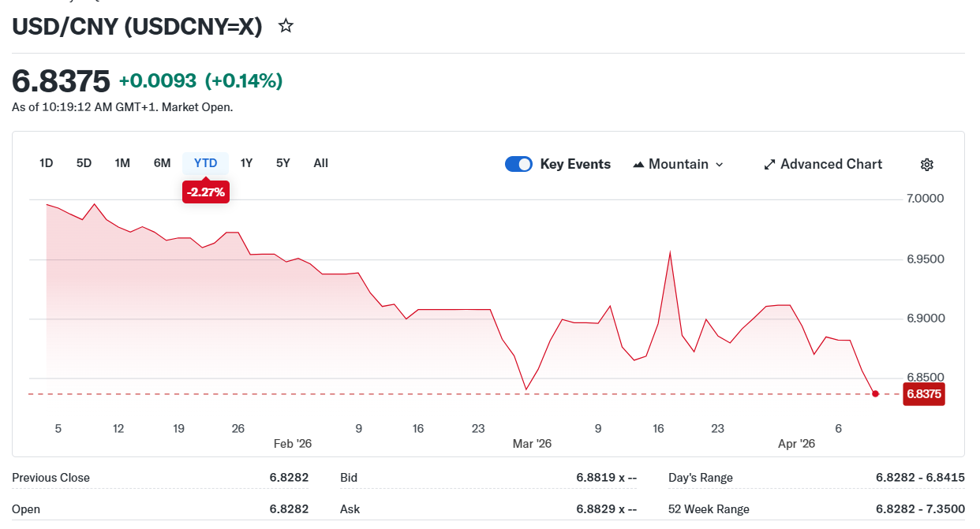This screenshot has height=529, width=980.
Task: Click the star icon to follow USD/CNY
Action: [x=286, y=26]
